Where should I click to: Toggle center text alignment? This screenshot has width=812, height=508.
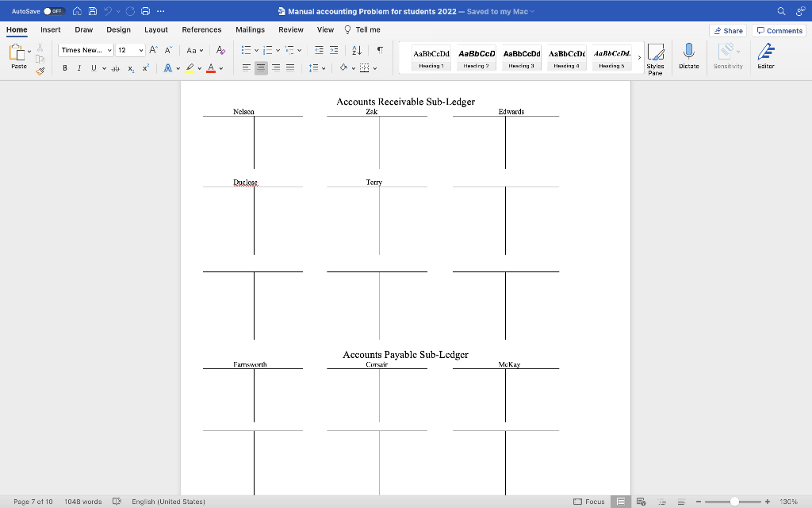pos(261,67)
